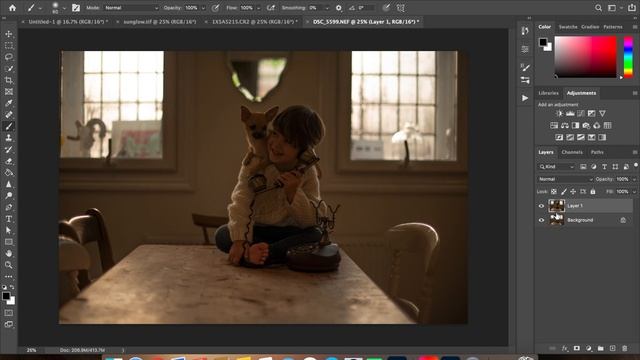Switch to the Swatches tab

(x=568, y=27)
